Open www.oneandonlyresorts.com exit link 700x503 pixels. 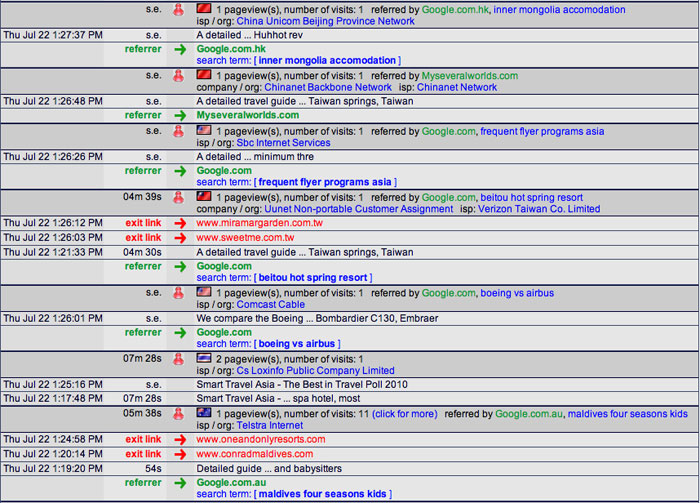[260, 440]
